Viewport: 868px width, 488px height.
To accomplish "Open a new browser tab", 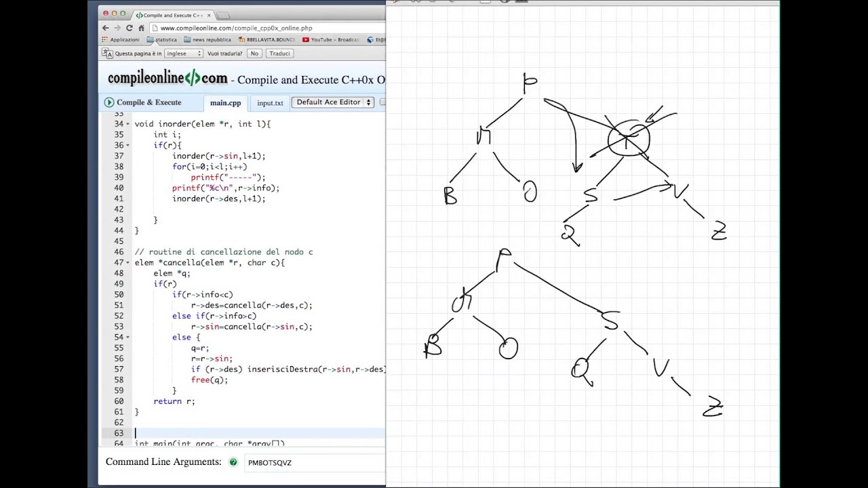I will point(223,15).
